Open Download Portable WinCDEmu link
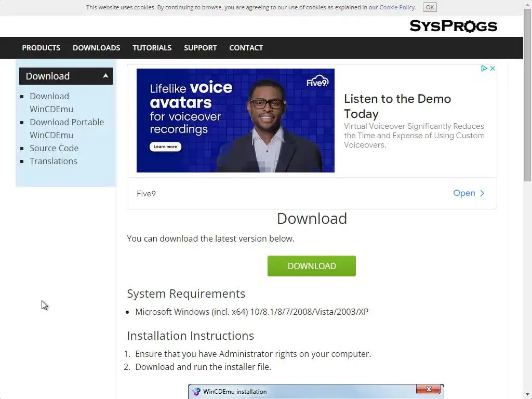This screenshot has width=532, height=399. pos(66,129)
